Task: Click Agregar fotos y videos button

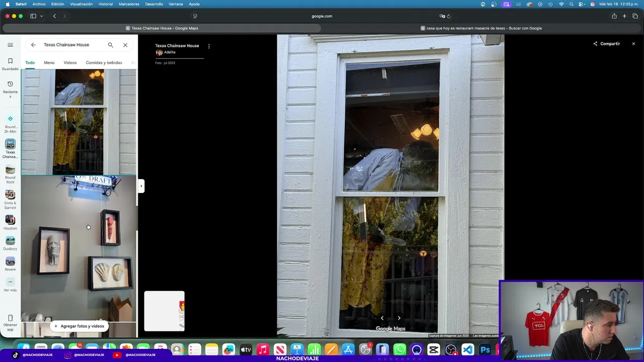Action: tap(79, 326)
